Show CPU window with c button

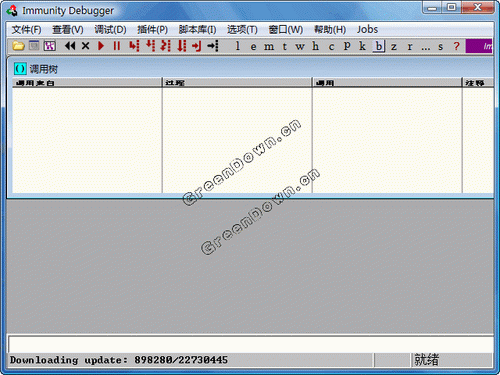331,46
